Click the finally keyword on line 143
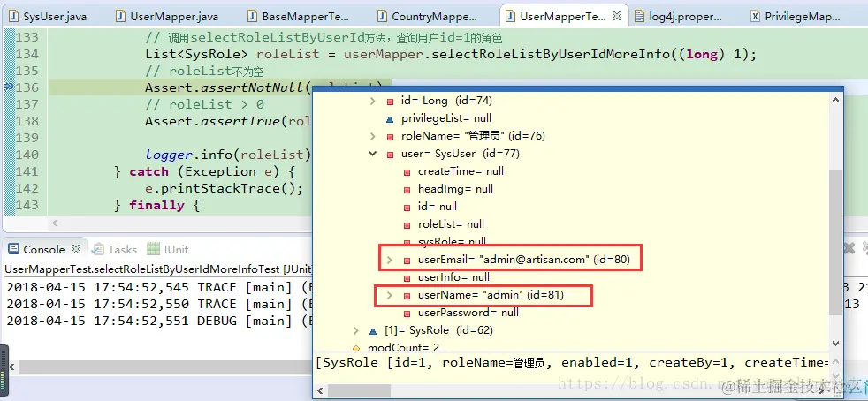This screenshot has width=868, height=401. [x=156, y=205]
